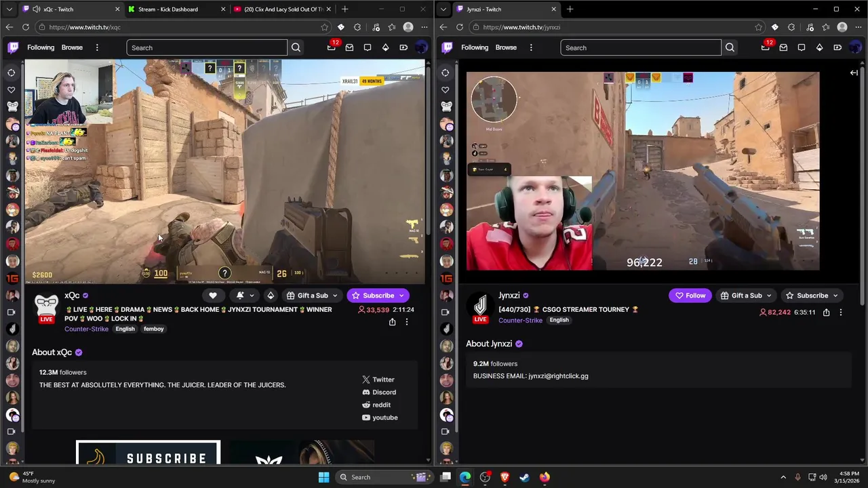Open the Subscribe dropdown for Jynxzi
Screen dimensions: 868x488
click(812, 296)
